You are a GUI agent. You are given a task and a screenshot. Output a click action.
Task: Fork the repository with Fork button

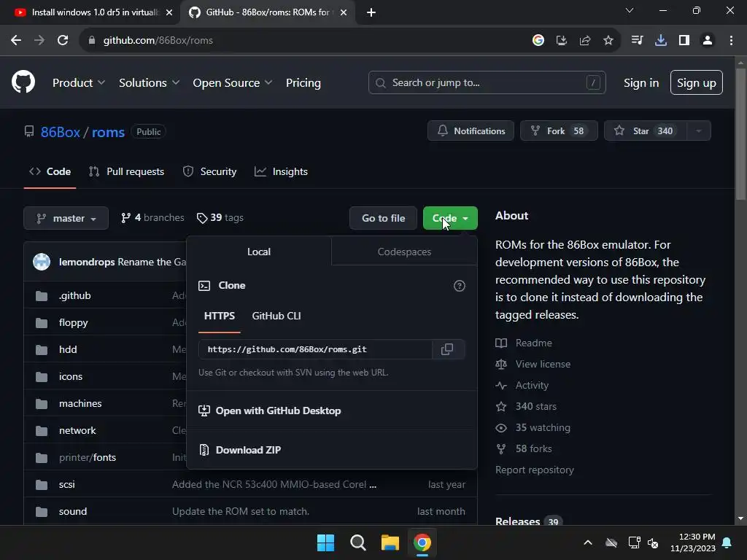[x=559, y=131]
